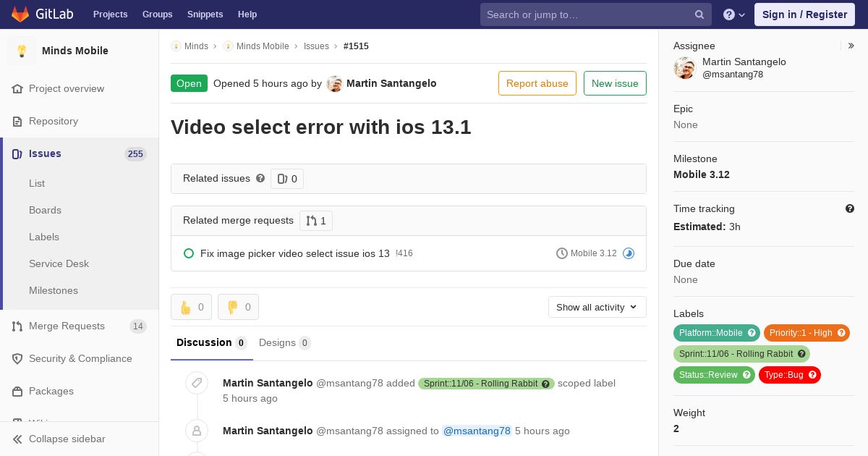868x456 pixels.
Task: Click the label activity tag icon
Action: tap(197, 384)
